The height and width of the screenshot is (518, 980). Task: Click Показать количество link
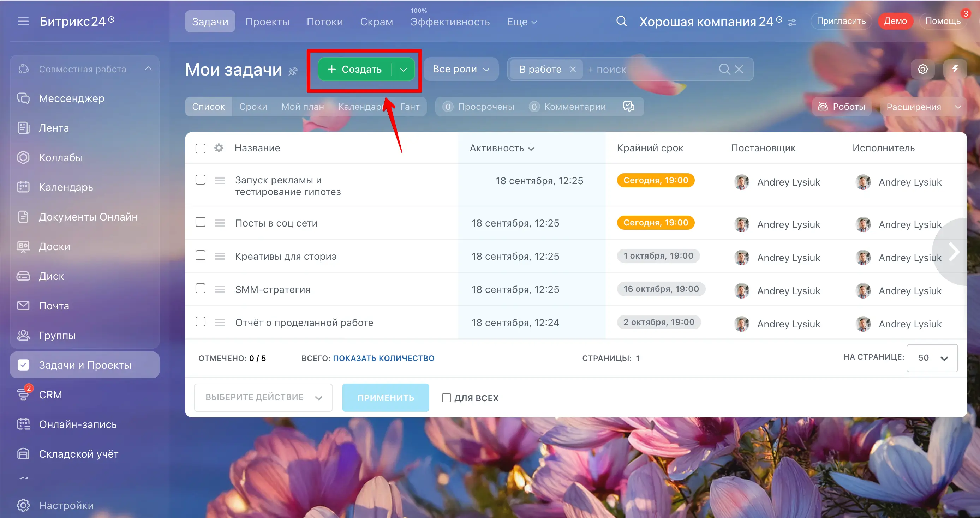pyautogui.click(x=383, y=358)
